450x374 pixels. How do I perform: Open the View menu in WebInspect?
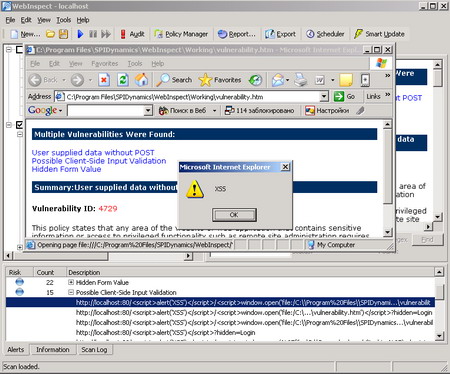pyautogui.click(x=44, y=20)
